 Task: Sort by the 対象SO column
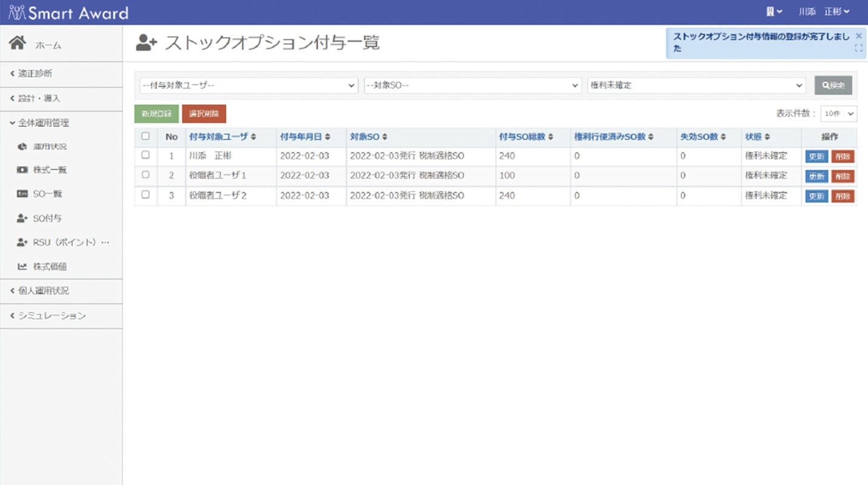(369, 137)
